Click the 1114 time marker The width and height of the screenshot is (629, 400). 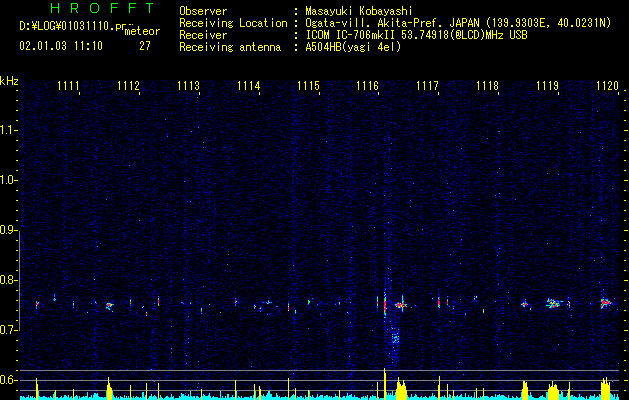coord(248,85)
